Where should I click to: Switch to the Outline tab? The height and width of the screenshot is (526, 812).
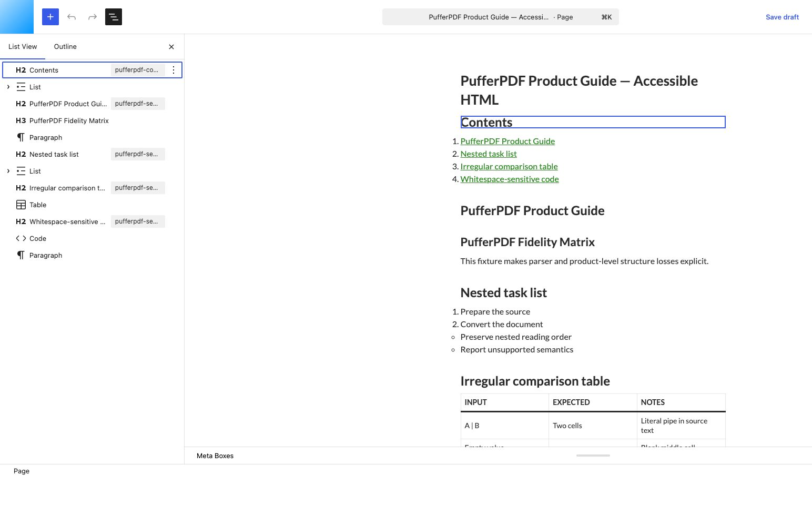coord(65,47)
